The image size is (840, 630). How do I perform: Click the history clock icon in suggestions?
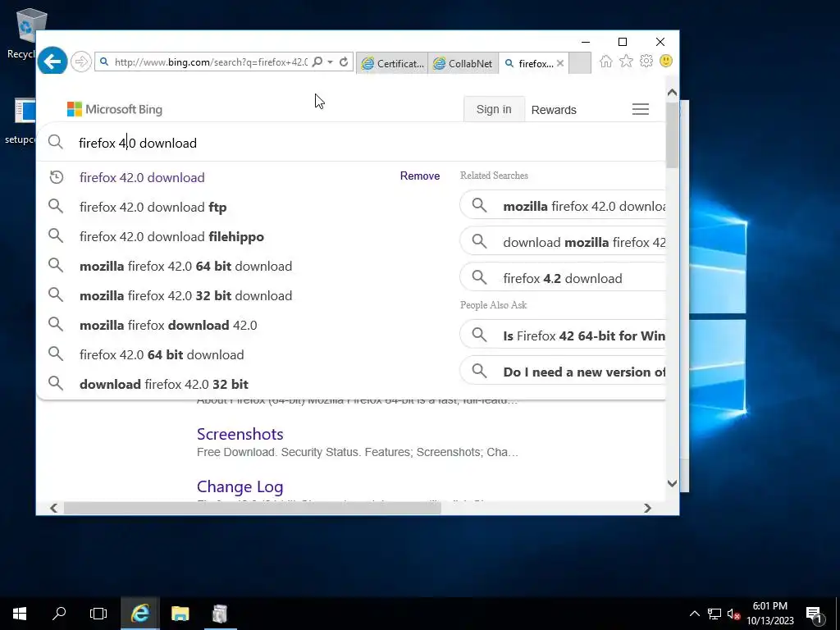pos(57,177)
